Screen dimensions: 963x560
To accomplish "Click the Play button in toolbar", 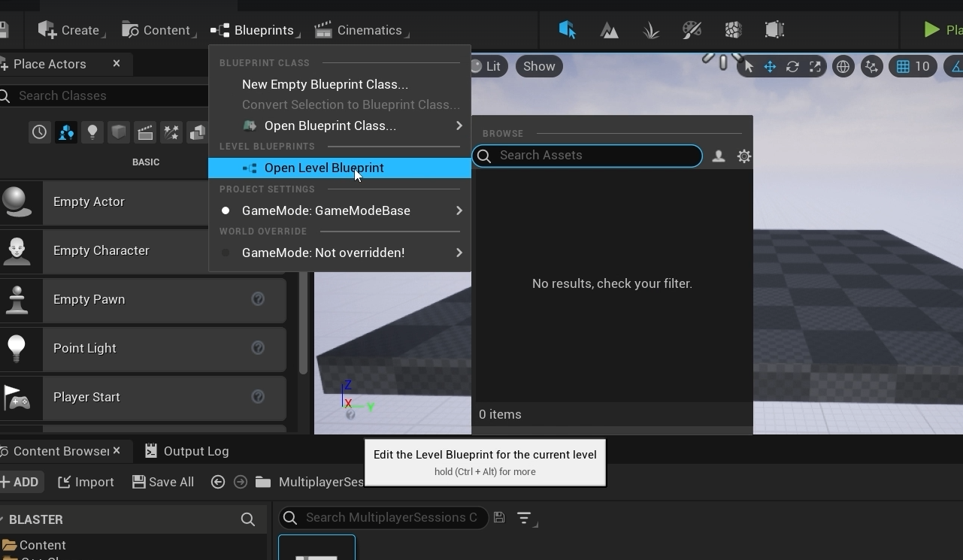I will click(x=943, y=30).
